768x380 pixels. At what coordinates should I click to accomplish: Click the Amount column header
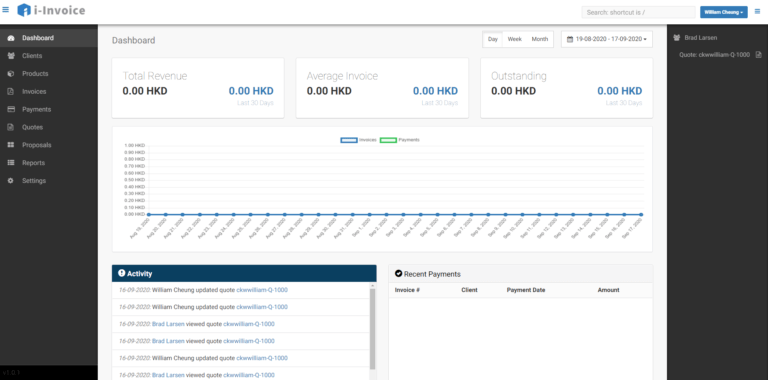[x=608, y=290]
